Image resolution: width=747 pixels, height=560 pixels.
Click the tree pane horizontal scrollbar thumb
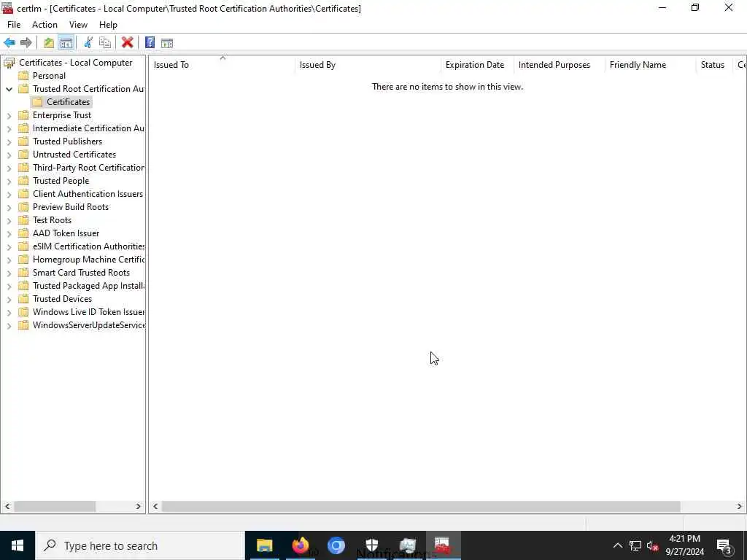click(x=55, y=506)
